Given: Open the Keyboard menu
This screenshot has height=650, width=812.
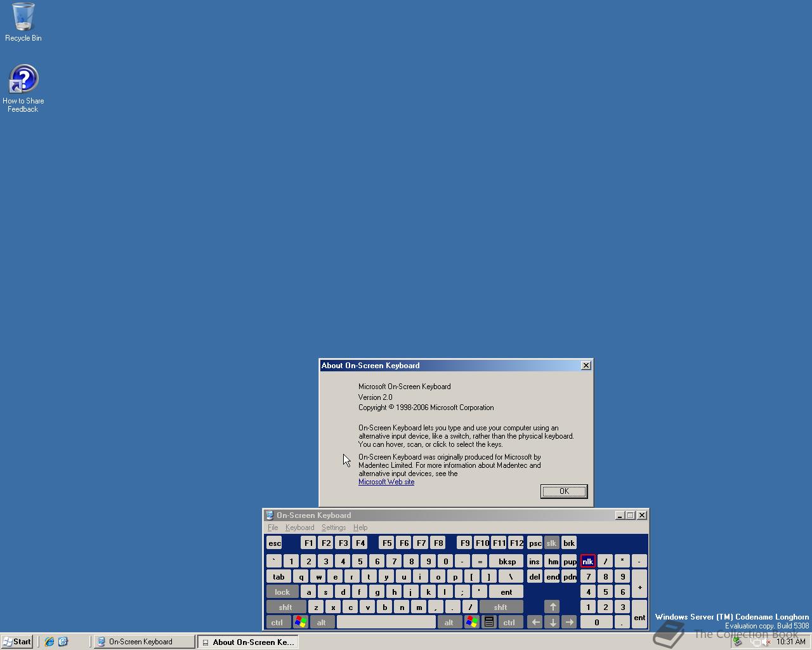Looking at the screenshot, I should 299,527.
